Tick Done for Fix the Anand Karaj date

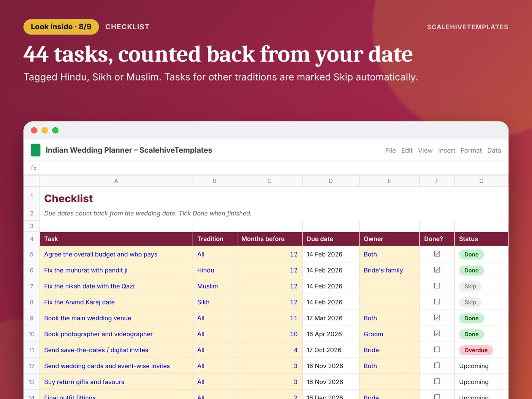[x=437, y=302]
